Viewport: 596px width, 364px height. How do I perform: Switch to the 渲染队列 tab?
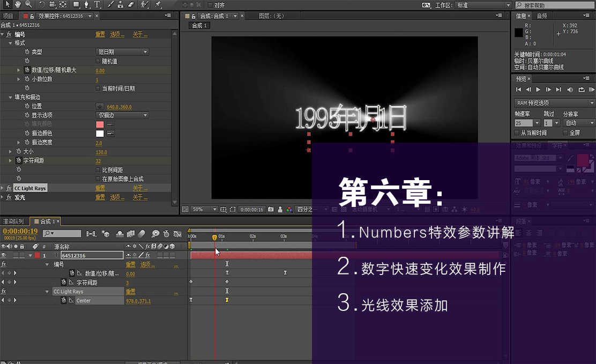click(x=13, y=221)
